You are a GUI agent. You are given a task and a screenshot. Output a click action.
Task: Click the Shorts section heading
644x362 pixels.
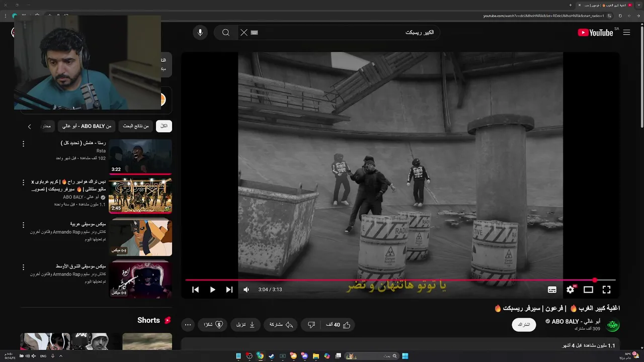pos(148,320)
